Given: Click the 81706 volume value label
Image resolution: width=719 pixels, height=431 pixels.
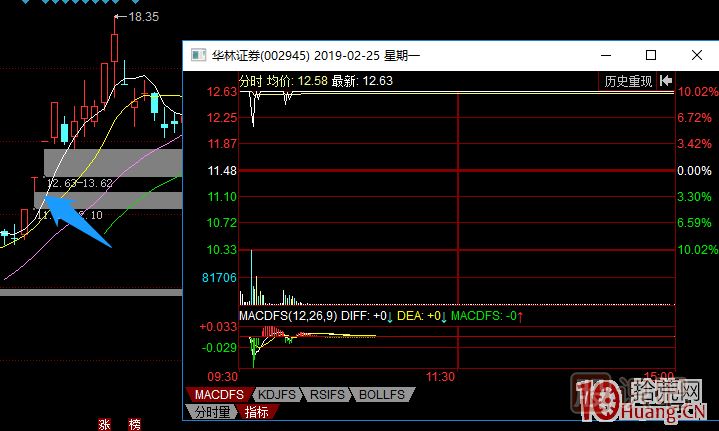Looking at the screenshot, I should 219,277.
